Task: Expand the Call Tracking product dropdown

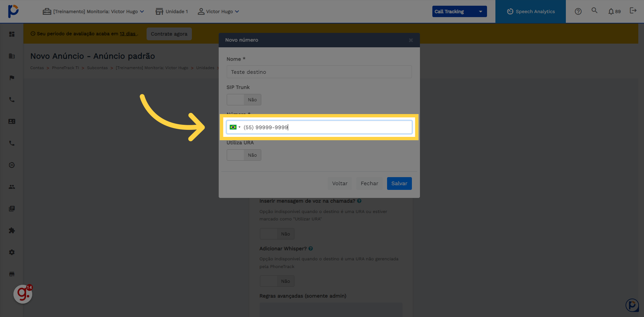Action: point(460,11)
